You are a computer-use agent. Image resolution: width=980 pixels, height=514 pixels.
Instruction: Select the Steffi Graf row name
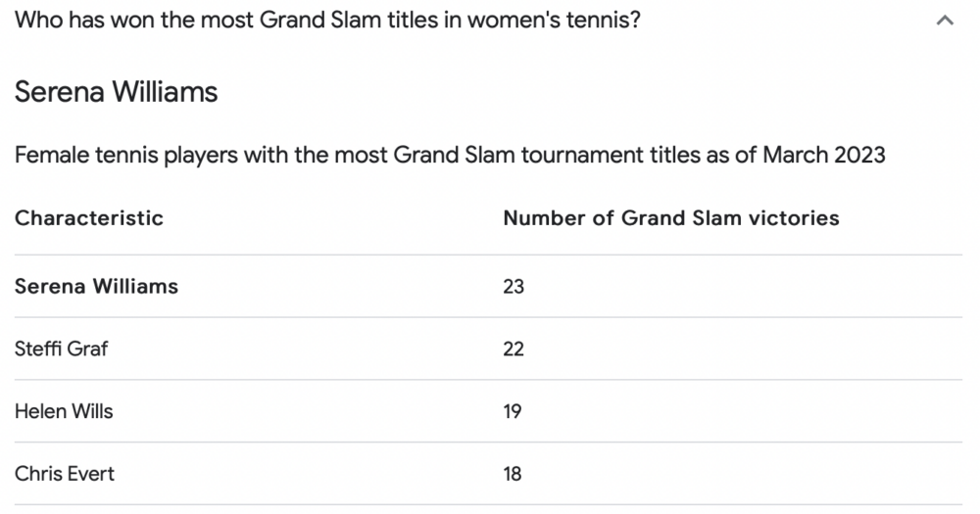tap(61, 349)
